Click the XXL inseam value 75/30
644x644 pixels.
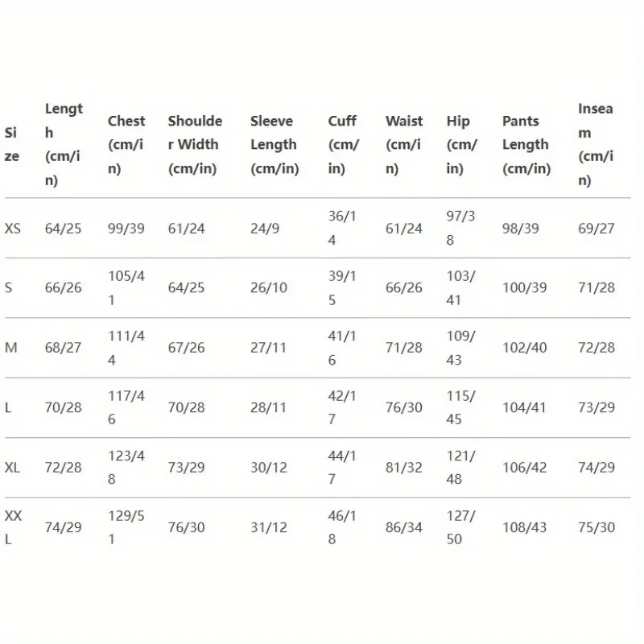coord(596,527)
